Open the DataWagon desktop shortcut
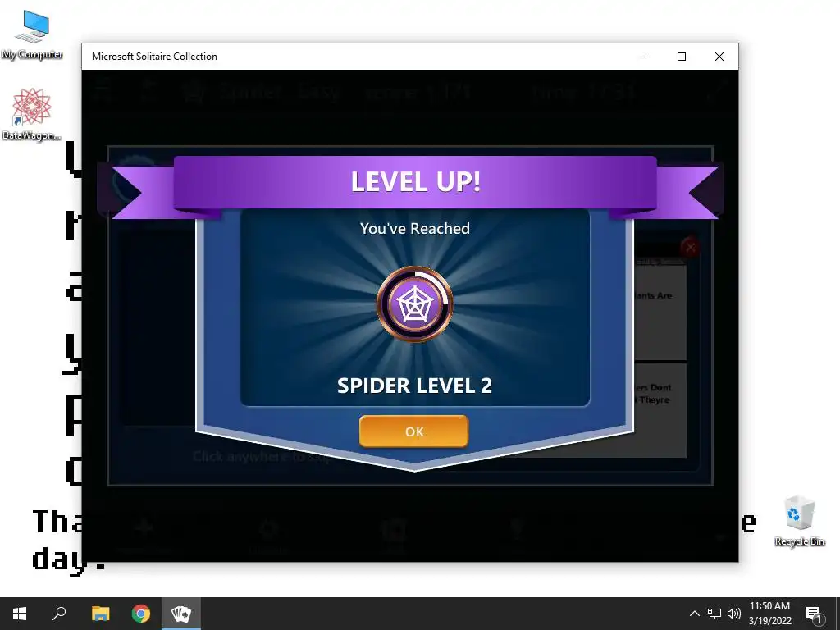The image size is (840, 630). click(32, 114)
